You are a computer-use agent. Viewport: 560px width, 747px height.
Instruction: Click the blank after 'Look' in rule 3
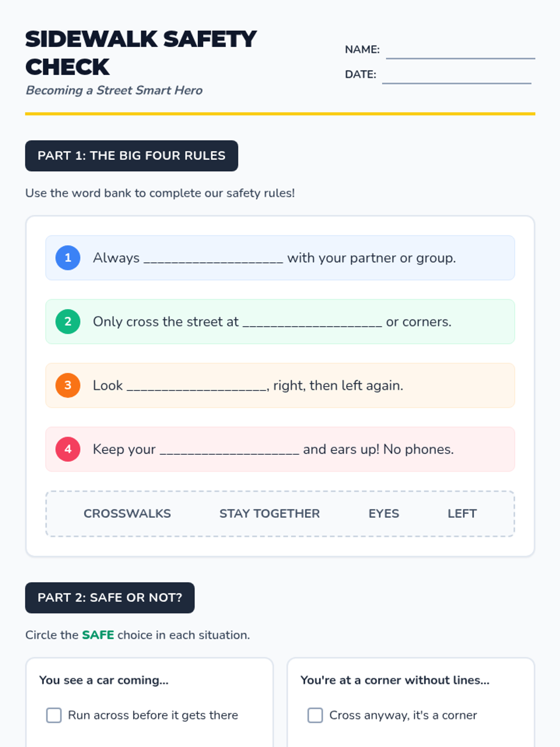196,387
